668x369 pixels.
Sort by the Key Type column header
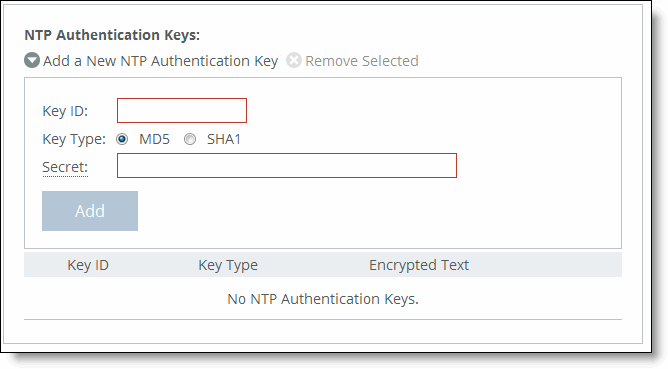[228, 265]
